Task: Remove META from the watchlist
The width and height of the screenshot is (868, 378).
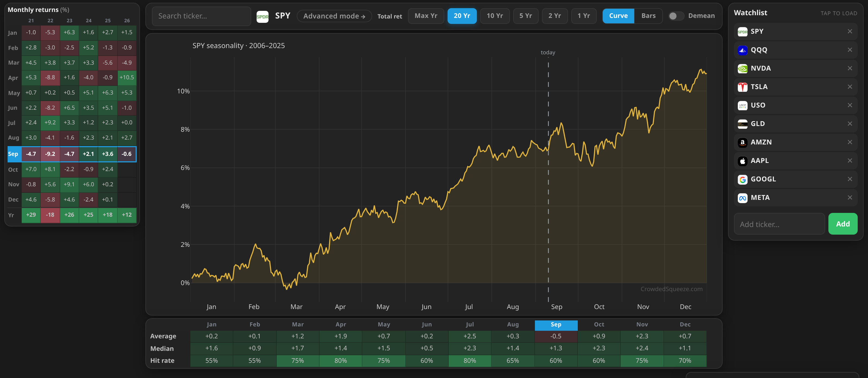Action: (x=850, y=198)
